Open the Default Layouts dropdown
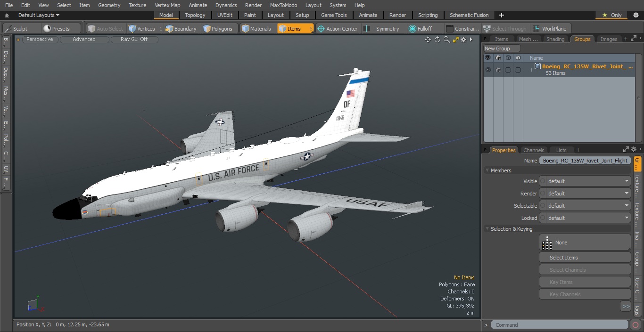The width and height of the screenshot is (644, 332). pos(39,15)
